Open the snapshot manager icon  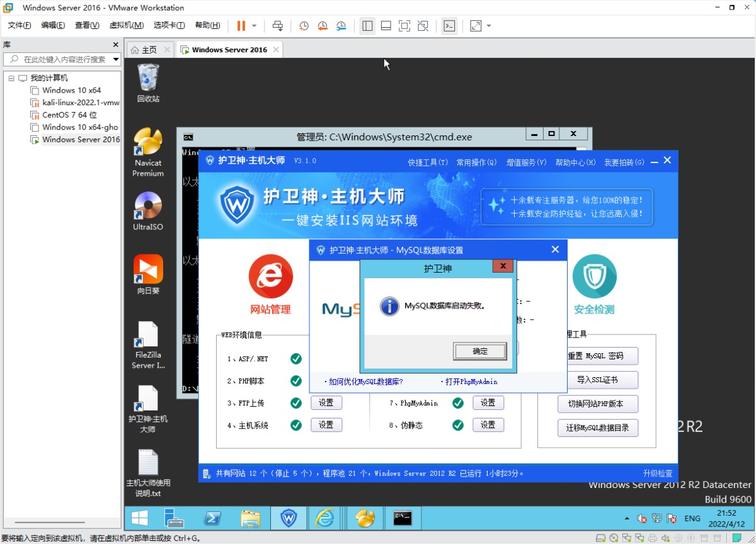click(341, 26)
